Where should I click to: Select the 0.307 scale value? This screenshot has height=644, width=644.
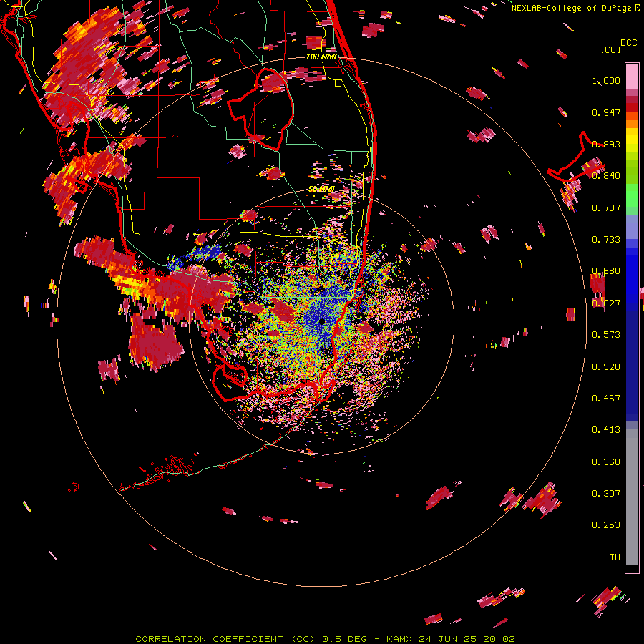(606, 494)
